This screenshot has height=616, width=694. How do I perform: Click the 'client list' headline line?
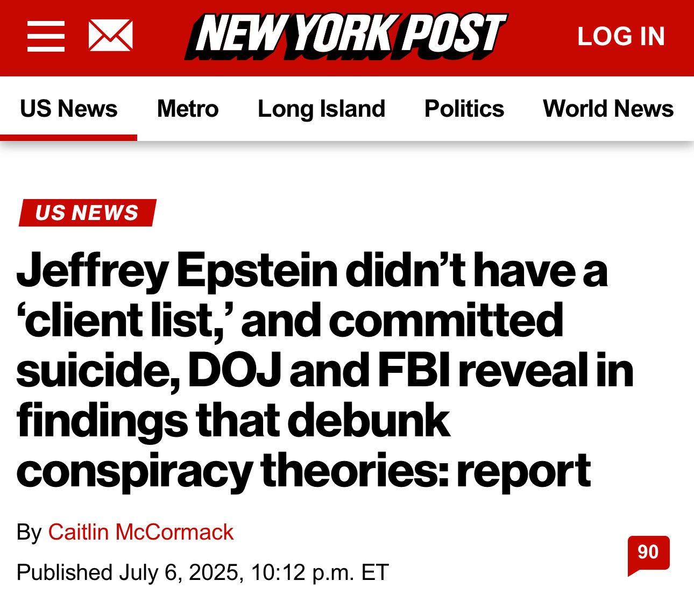pos(290,321)
